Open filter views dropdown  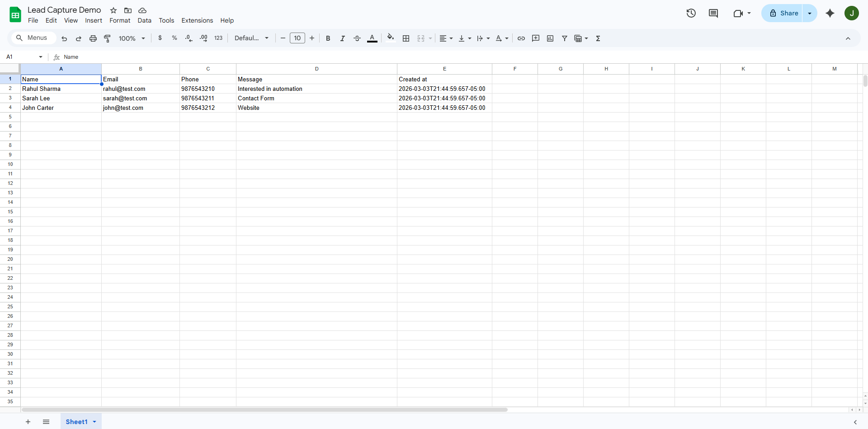point(581,38)
